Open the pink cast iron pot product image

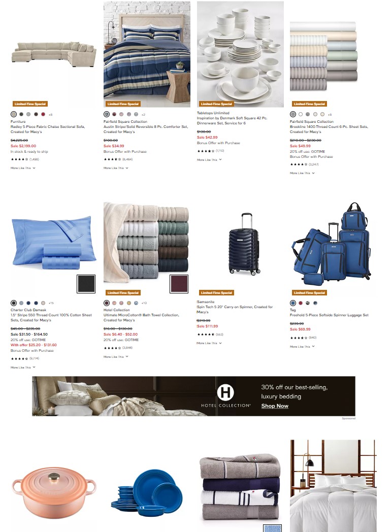pyautogui.click(x=54, y=492)
